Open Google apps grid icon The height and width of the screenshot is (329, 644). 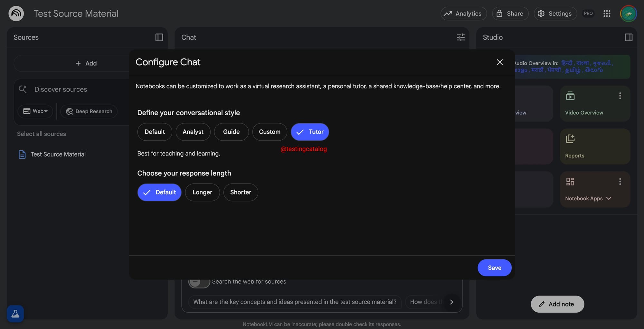pos(607,14)
